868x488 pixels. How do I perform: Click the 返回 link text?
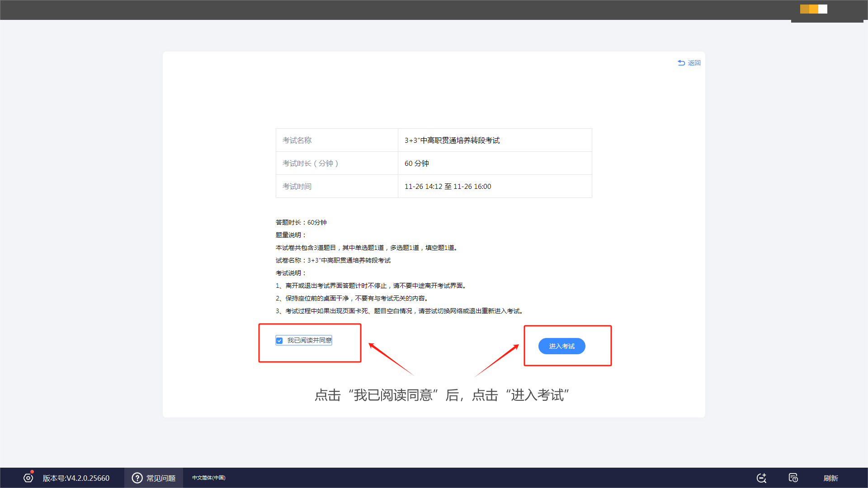tap(694, 63)
